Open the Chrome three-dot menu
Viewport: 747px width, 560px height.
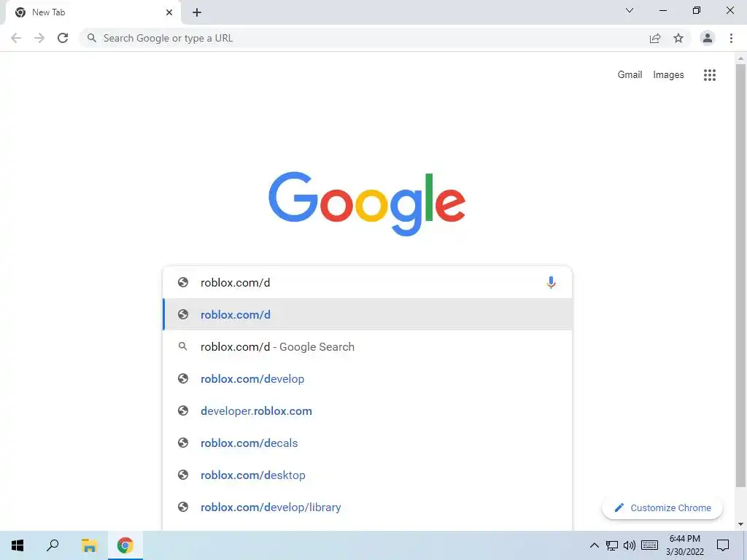[731, 38]
